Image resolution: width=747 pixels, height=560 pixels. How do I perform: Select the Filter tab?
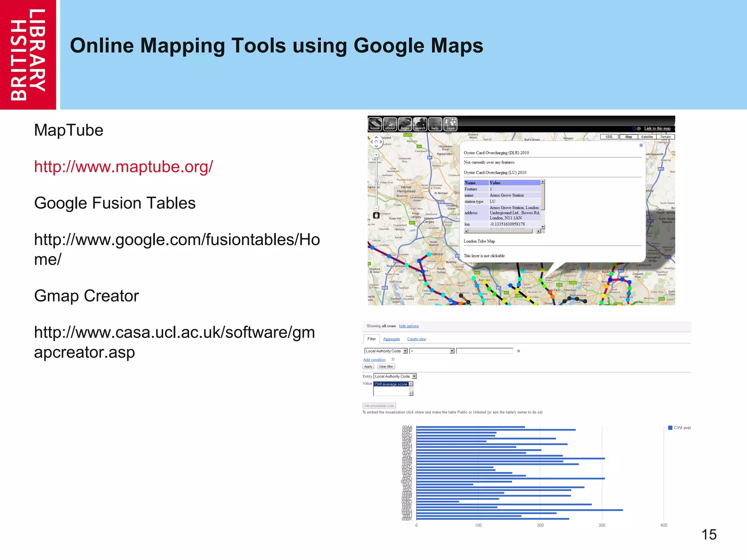coord(371,339)
